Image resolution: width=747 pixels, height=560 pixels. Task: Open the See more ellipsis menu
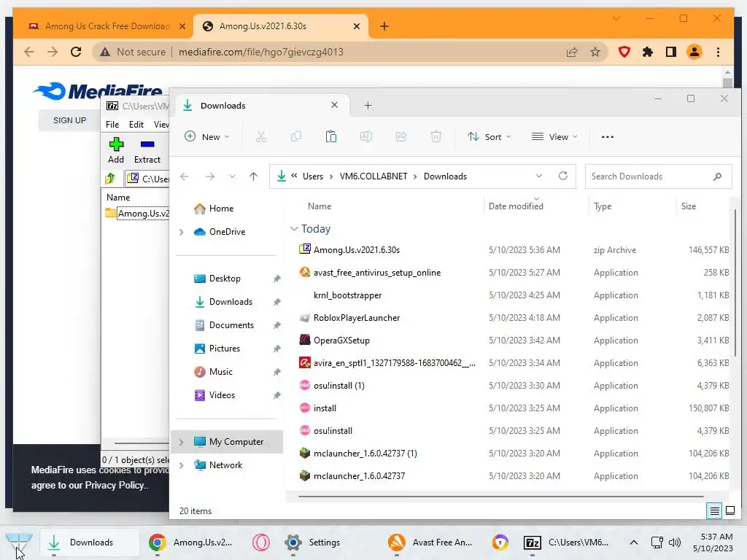(x=608, y=136)
